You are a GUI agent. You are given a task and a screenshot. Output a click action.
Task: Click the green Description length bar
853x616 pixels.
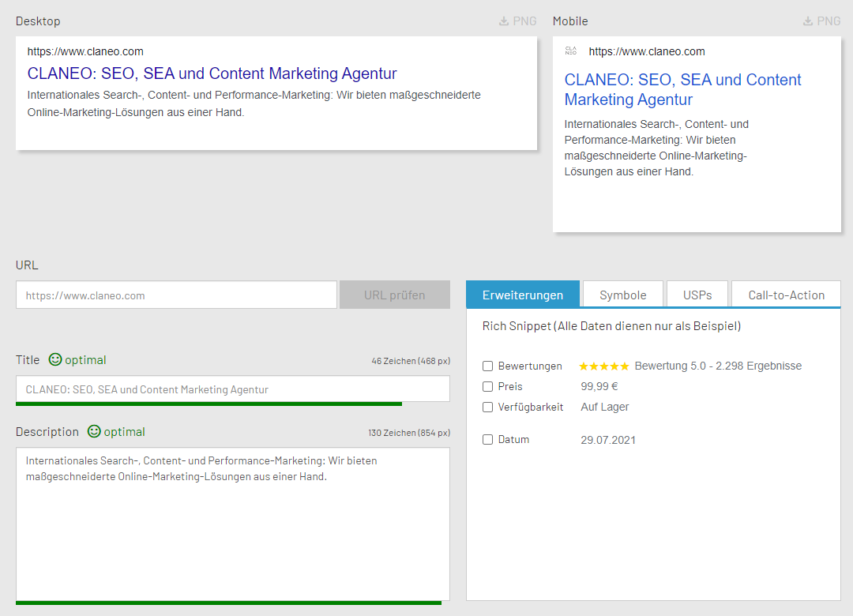[x=228, y=603]
